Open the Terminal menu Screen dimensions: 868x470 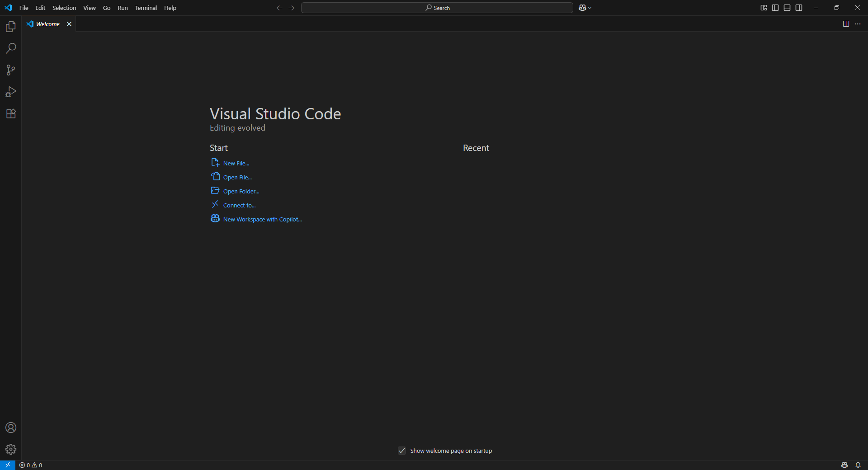146,8
